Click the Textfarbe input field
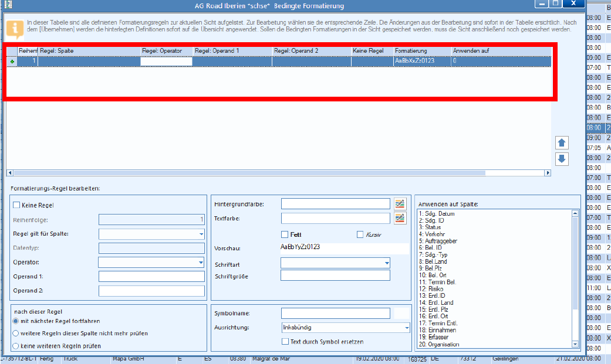This screenshot has height=364, width=611. (336, 218)
